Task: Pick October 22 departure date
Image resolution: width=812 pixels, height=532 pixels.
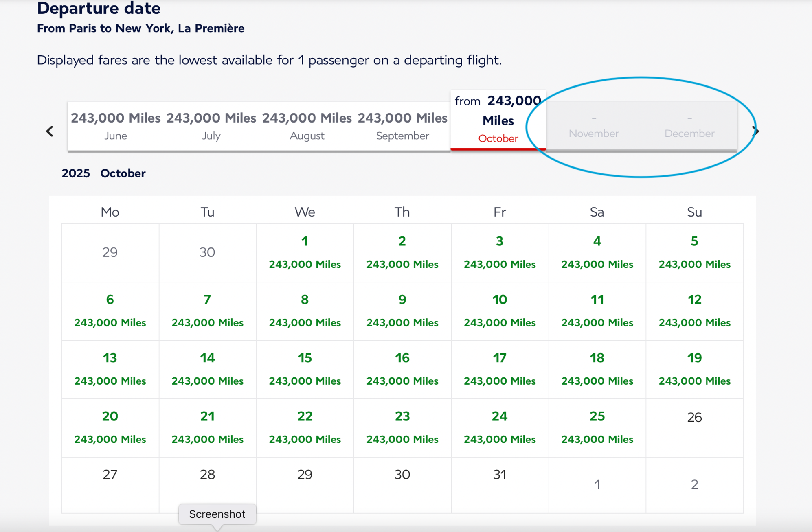Action: tap(305, 427)
